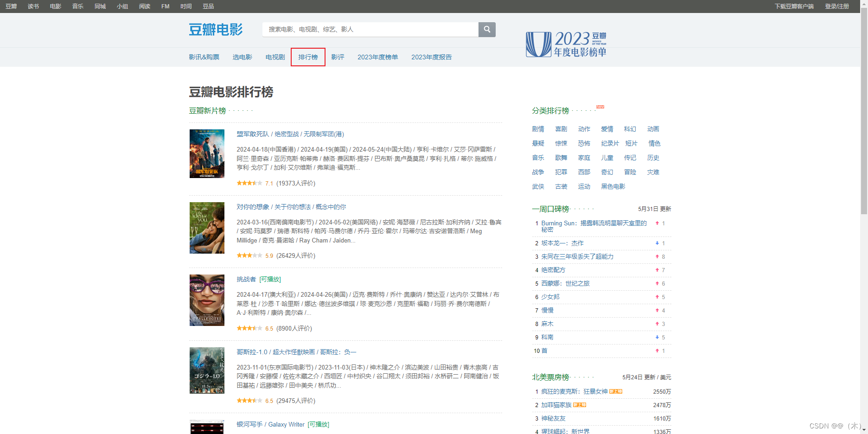
Task: Select 剧情 genre ranking
Action: click(538, 129)
